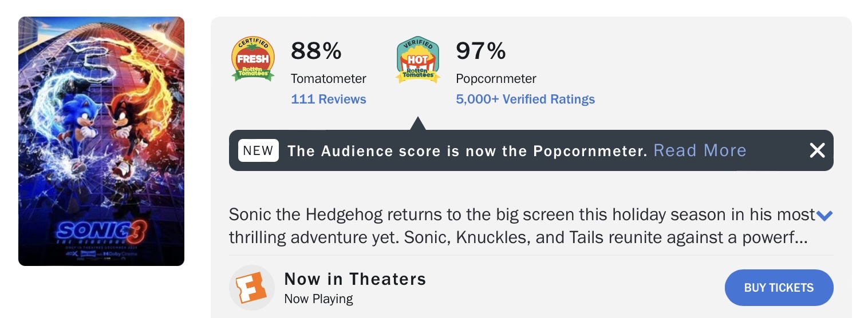
Task: Select the Popcornmeter label
Action: tap(496, 78)
